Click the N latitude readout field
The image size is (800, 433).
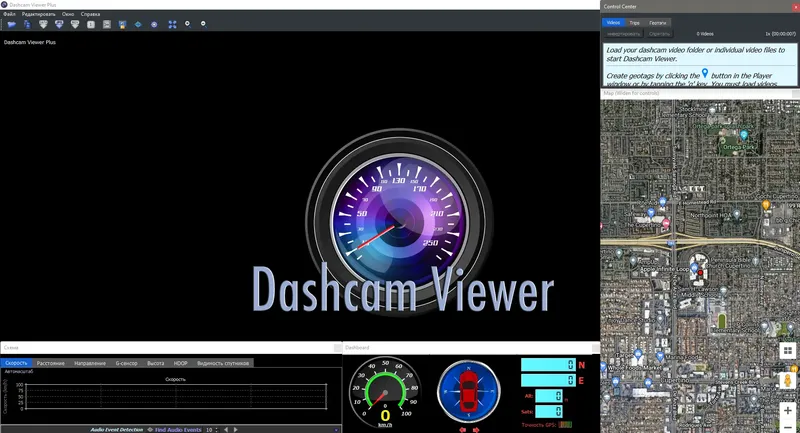[x=548, y=365]
